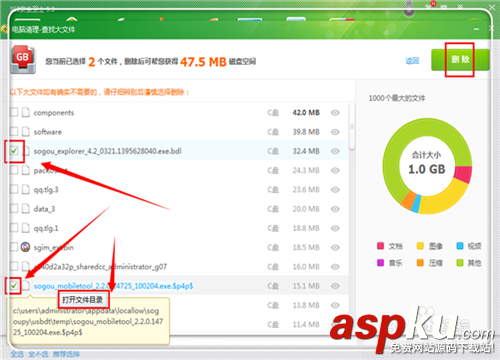500x360 pixels.
Task: Click the eye icon in qq.tlg.3 row
Action: click(335, 190)
